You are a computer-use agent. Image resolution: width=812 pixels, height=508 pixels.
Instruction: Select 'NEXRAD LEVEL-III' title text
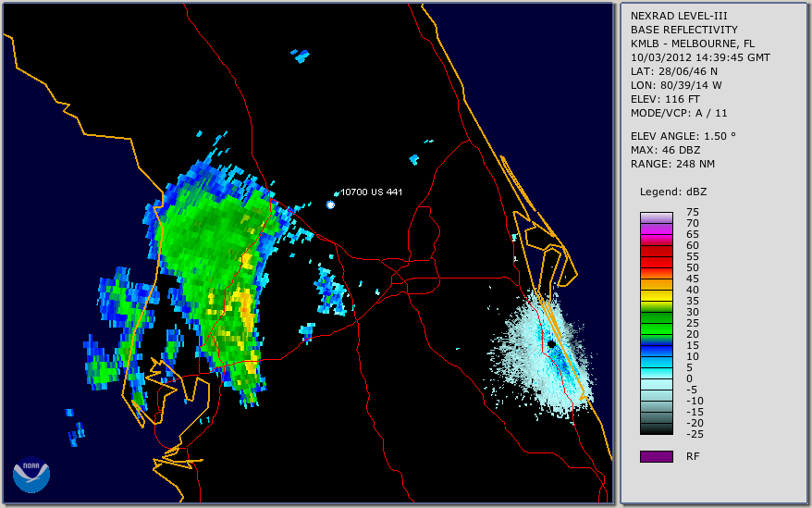pyautogui.click(x=679, y=16)
